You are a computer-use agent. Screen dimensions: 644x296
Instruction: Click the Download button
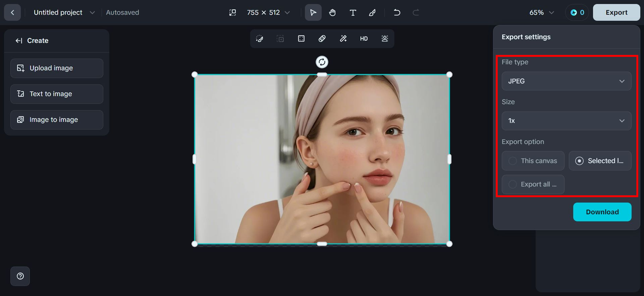602,212
